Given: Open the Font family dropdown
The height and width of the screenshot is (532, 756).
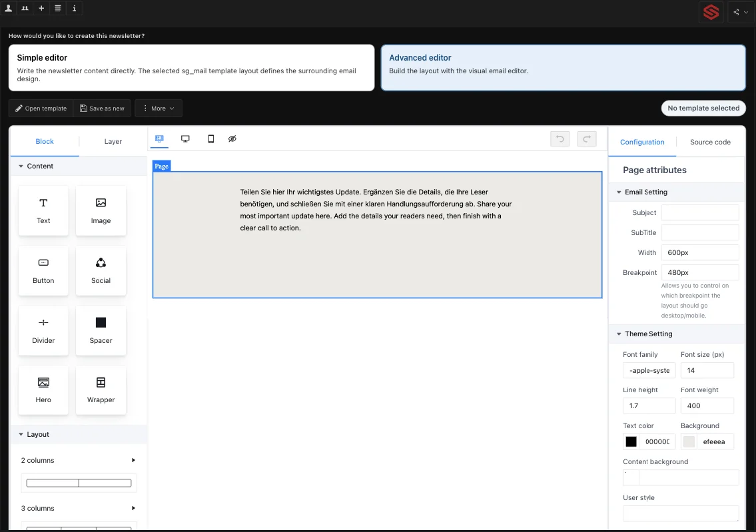Looking at the screenshot, I should 649,370.
